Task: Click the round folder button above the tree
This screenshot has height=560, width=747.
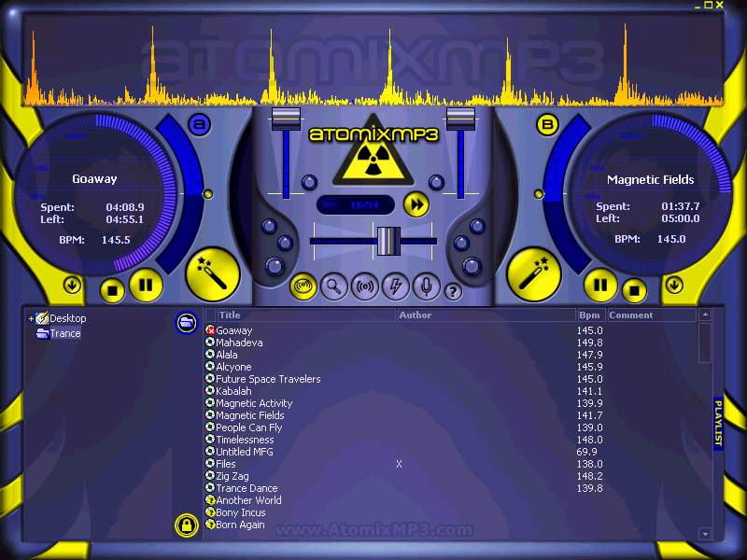Action: pos(186,323)
